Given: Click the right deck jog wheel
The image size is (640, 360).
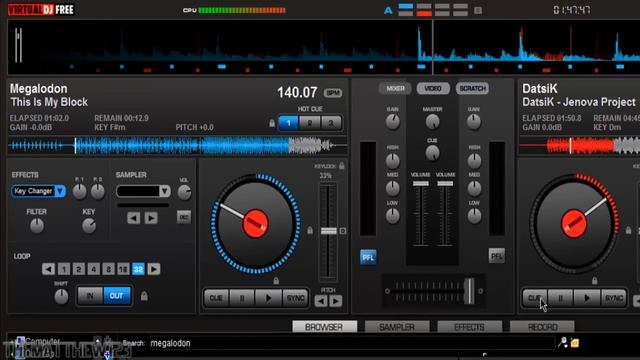Looking at the screenshot, I should [x=574, y=224].
